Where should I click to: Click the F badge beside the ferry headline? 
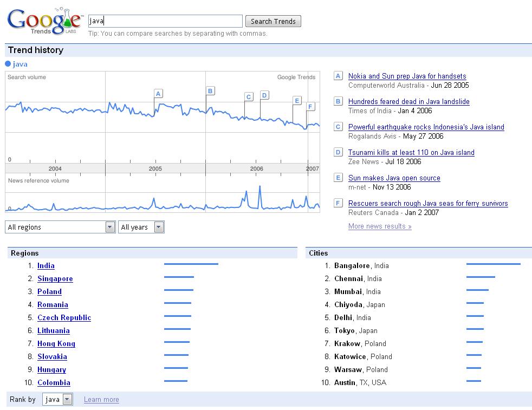tap(338, 203)
